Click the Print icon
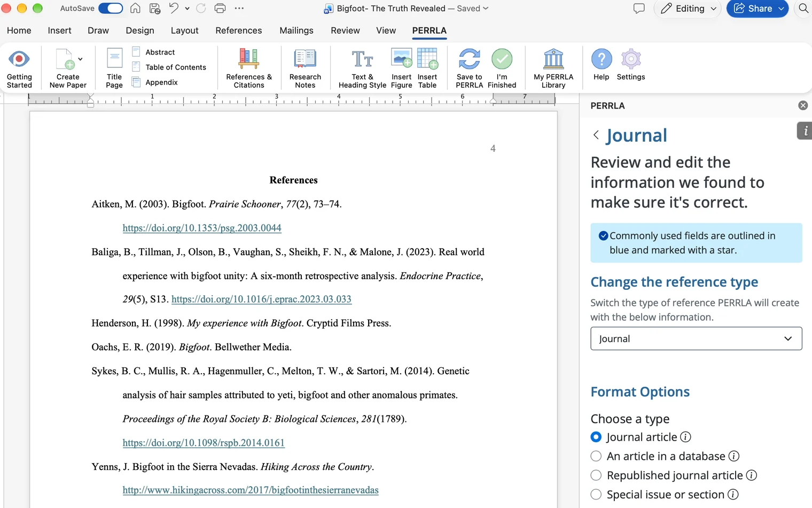812x508 pixels. [x=220, y=9]
